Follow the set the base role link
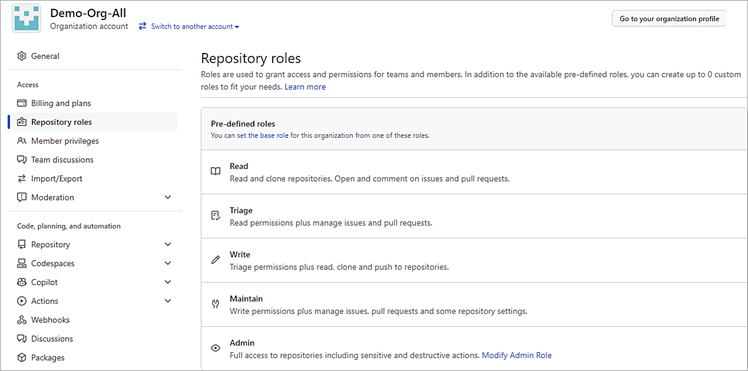The image size is (748, 371). pos(263,135)
